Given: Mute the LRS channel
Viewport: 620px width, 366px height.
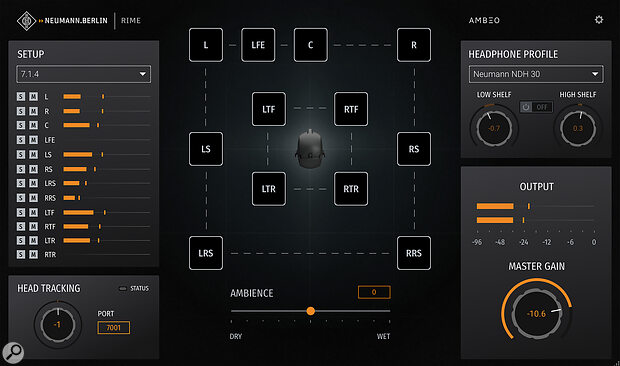Looking at the screenshot, I should [x=34, y=183].
